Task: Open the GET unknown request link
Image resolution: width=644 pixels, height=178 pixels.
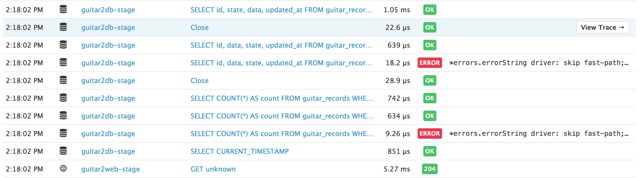Action: click(213, 169)
